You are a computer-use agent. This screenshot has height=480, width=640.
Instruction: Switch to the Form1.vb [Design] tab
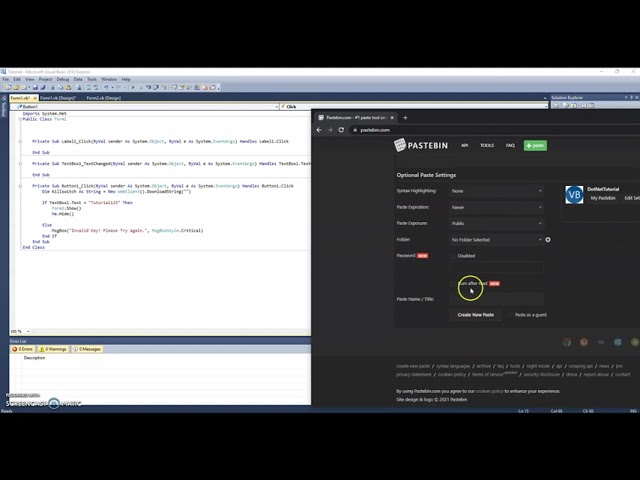point(58,98)
